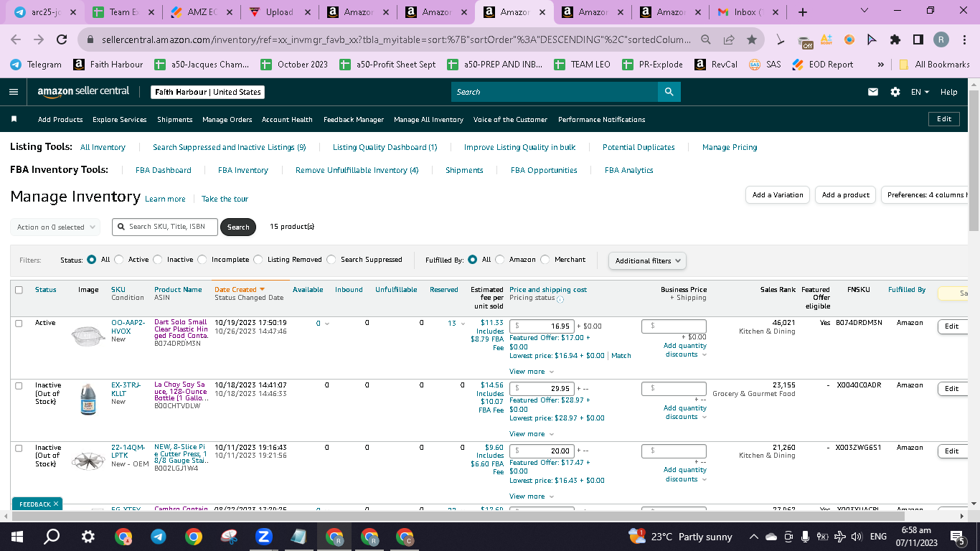The width and height of the screenshot is (980, 551).
Task: Open the Reserved 13 dropdown arrow
Action: pos(463,324)
